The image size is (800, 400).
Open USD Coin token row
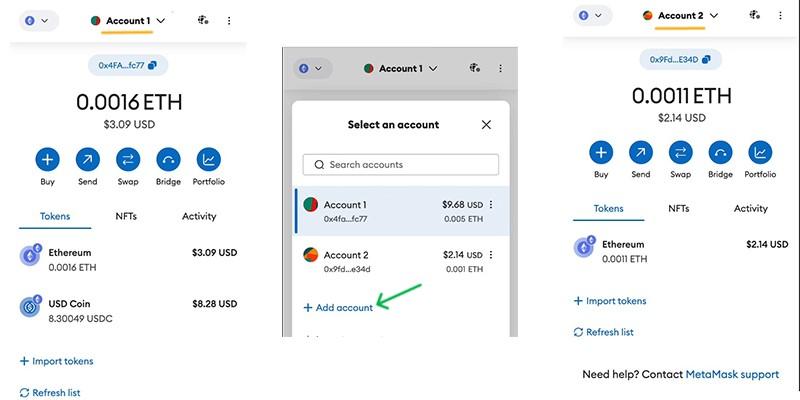pyautogui.click(x=128, y=310)
